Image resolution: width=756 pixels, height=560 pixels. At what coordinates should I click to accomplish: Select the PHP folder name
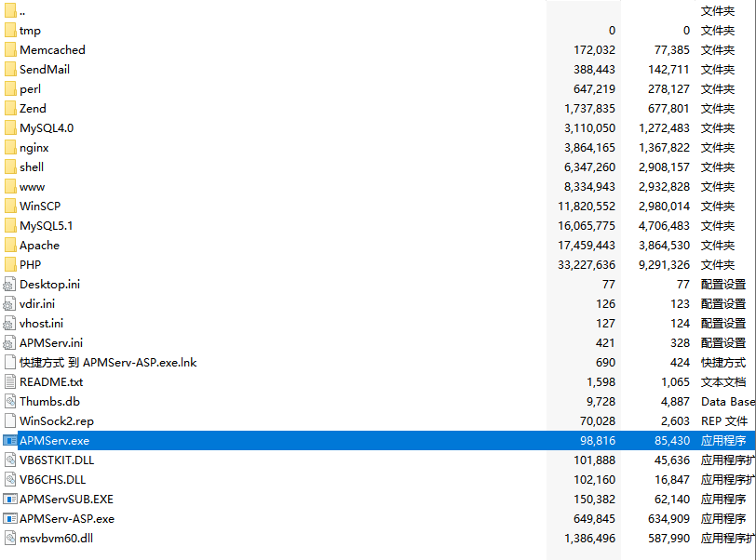[31, 264]
